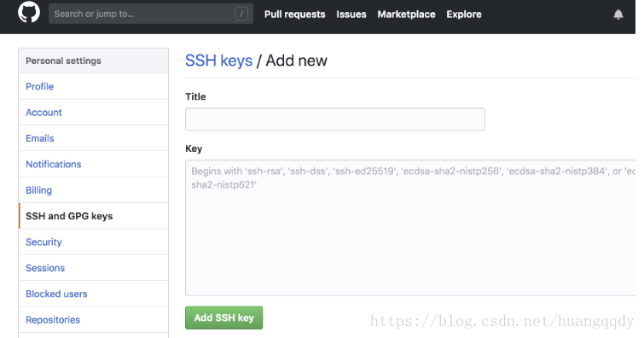Screen dimensions: 644x338
Task: Focus the Search or jump to field
Action: click(x=151, y=14)
